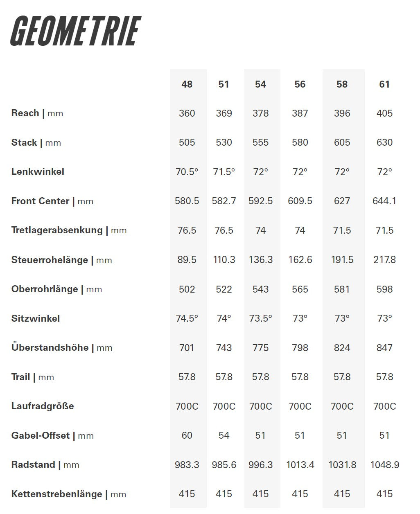The width and height of the screenshot is (420, 514).
Task: Select the size 51 column header
Action: click(224, 84)
